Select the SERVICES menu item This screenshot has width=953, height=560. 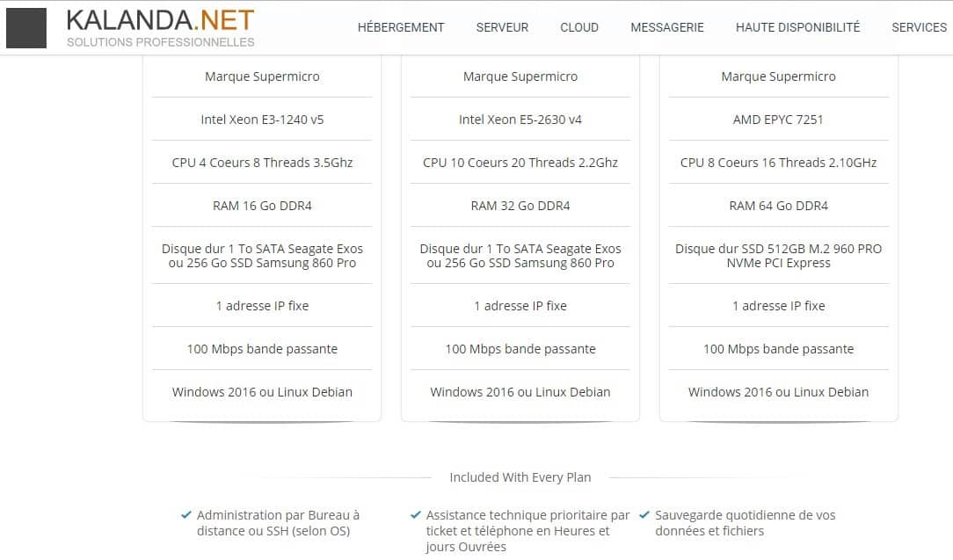pos(919,27)
